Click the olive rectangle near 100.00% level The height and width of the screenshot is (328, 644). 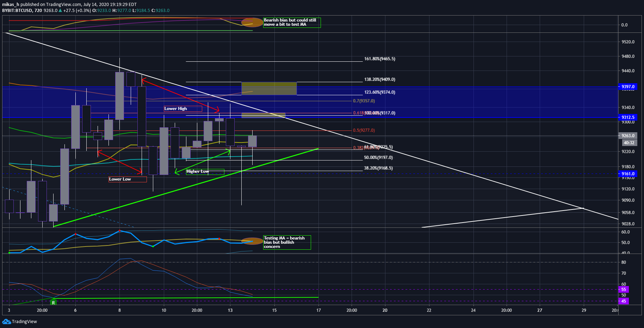(263, 115)
